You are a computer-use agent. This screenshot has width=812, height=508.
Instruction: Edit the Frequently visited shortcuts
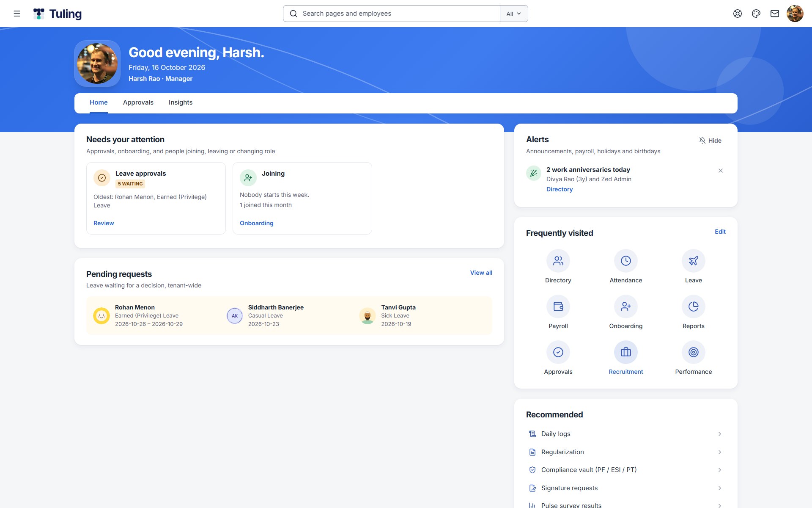[x=720, y=232]
